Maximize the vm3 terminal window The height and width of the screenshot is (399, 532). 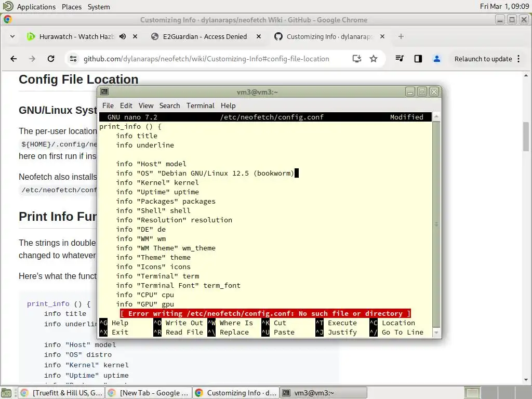click(422, 91)
